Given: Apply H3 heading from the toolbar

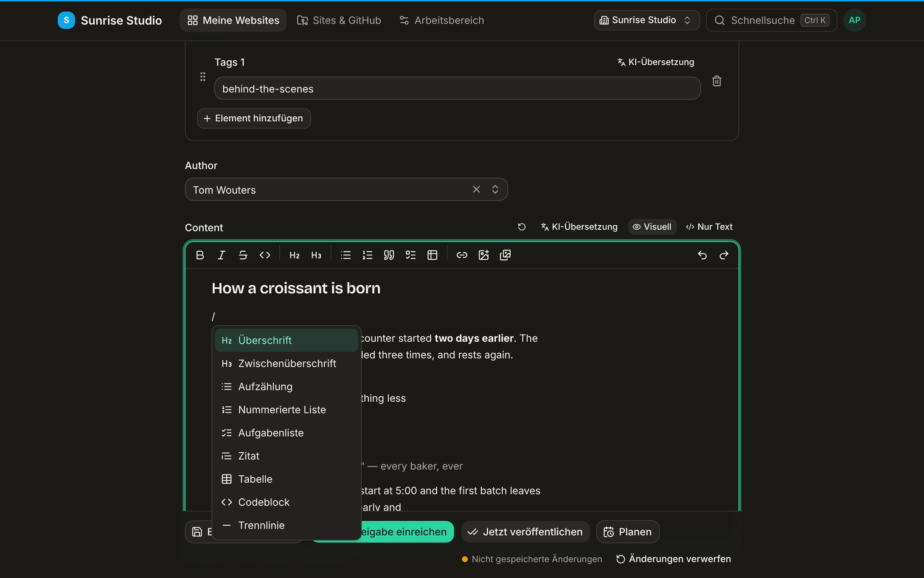Looking at the screenshot, I should [x=316, y=255].
